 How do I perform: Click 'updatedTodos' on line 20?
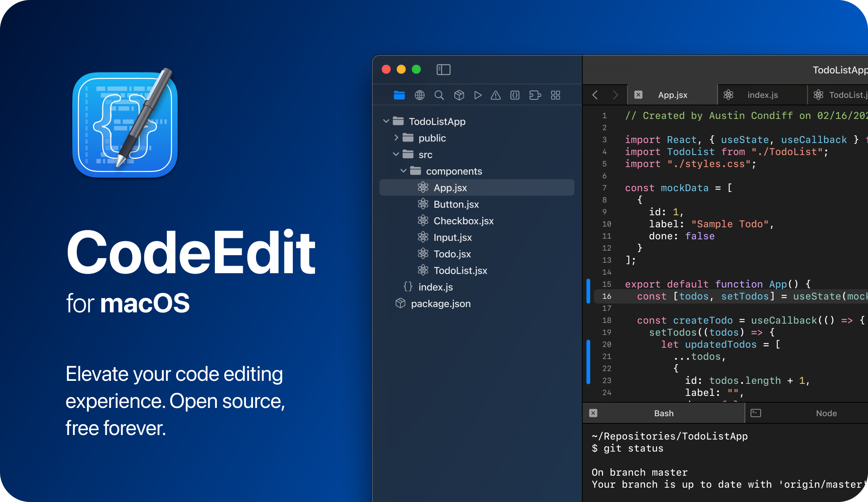click(720, 344)
